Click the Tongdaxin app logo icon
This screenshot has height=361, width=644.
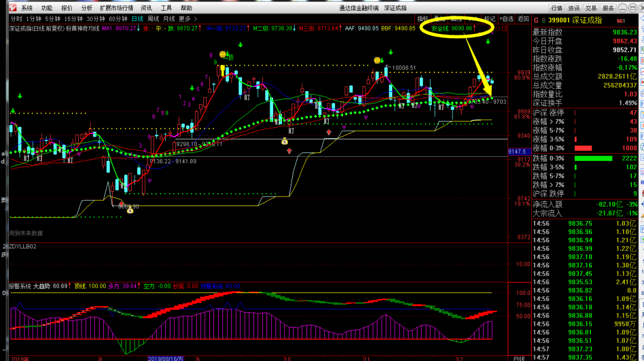pos(13,7)
